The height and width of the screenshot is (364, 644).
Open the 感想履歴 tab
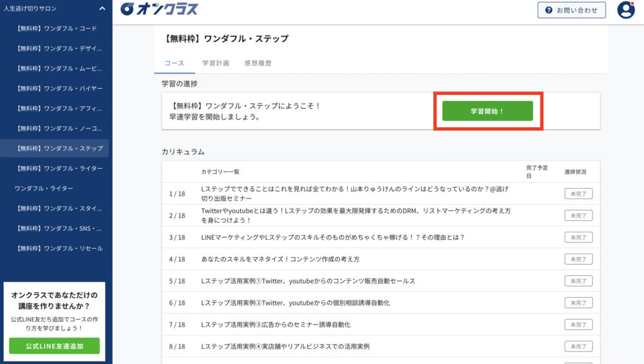(258, 63)
